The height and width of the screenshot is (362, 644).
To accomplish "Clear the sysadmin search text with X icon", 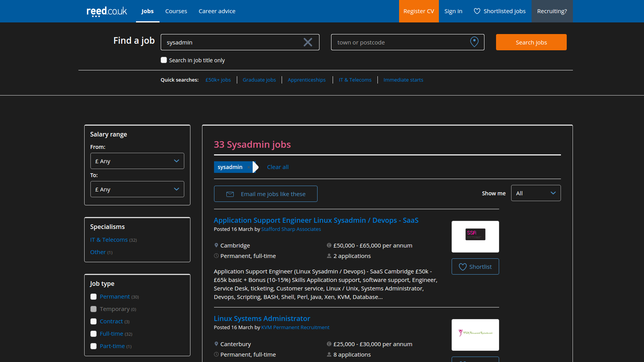I will click(x=308, y=42).
